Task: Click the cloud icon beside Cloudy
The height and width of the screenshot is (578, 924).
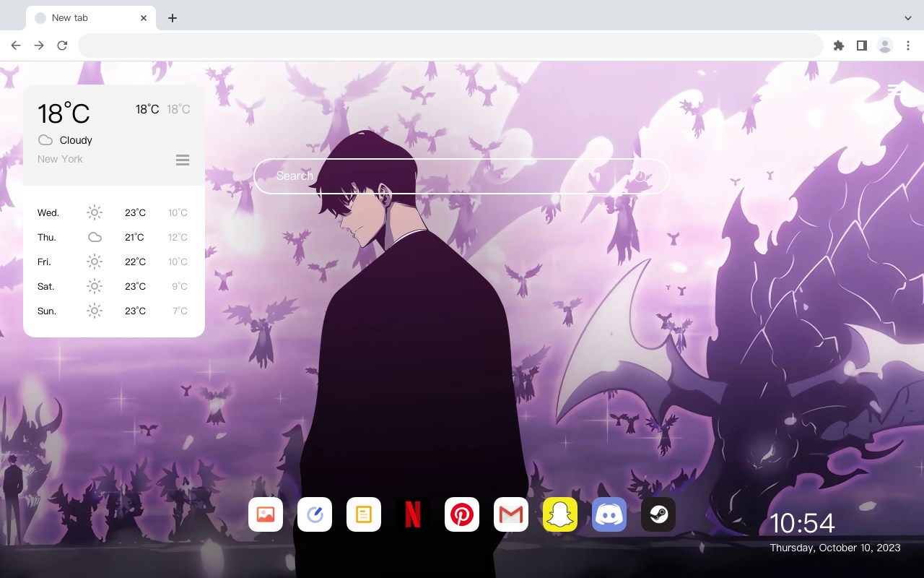Action: tap(45, 140)
